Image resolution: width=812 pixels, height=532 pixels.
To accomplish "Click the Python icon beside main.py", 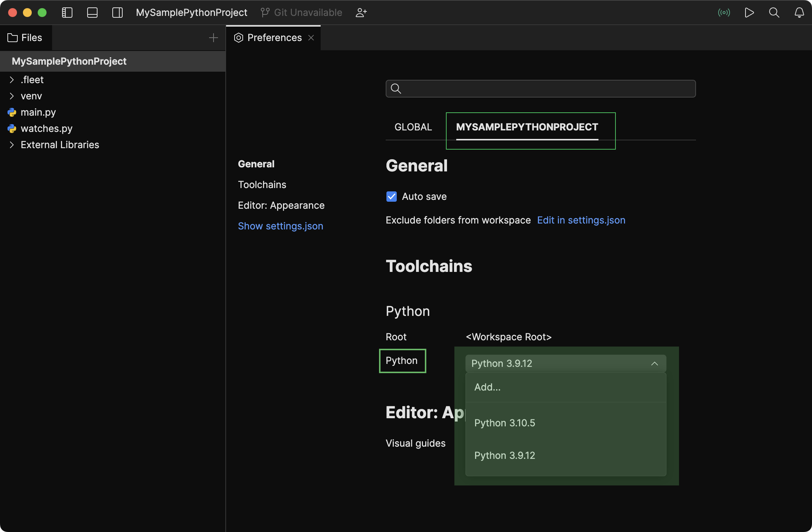I will (x=12, y=112).
